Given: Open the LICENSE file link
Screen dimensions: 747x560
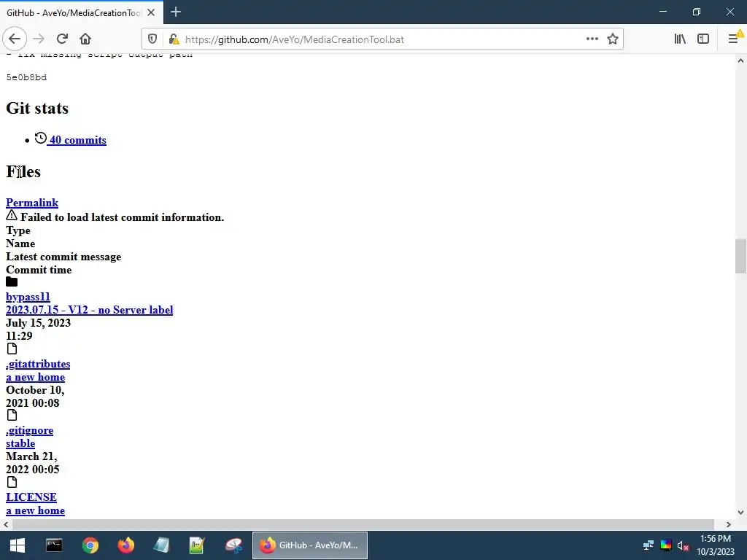Looking at the screenshot, I should point(31,497).
